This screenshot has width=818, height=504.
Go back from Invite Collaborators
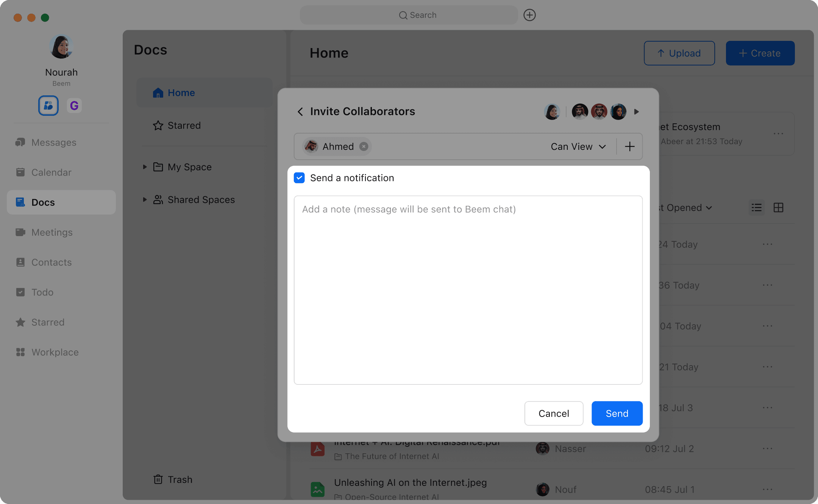click(x=300, y=112)
